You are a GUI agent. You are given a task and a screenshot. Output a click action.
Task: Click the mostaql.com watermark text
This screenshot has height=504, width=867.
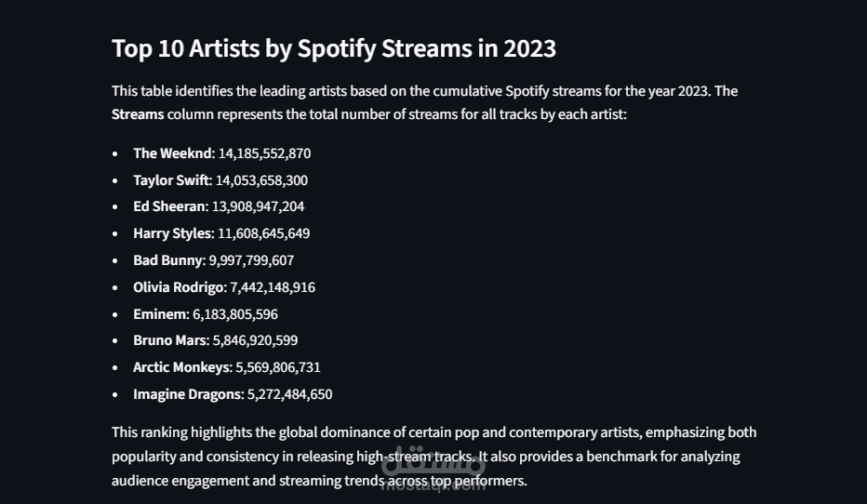pos(433,485)
